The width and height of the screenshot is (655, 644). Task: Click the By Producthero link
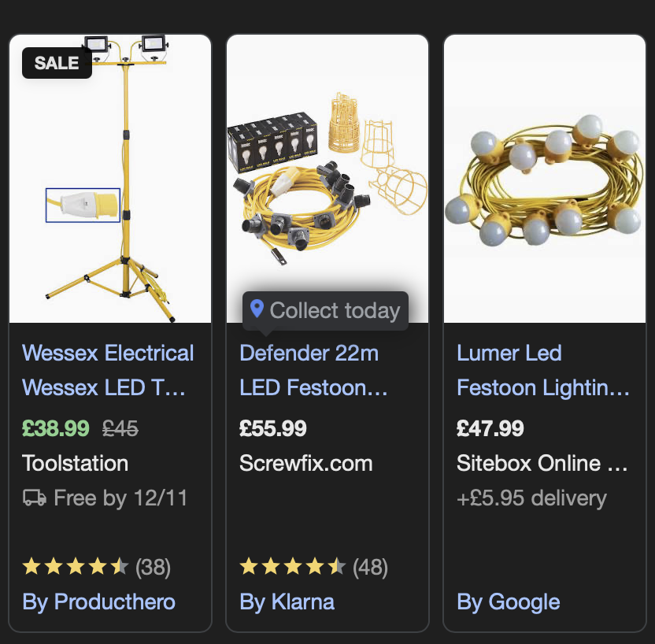(x=99, y=602)
